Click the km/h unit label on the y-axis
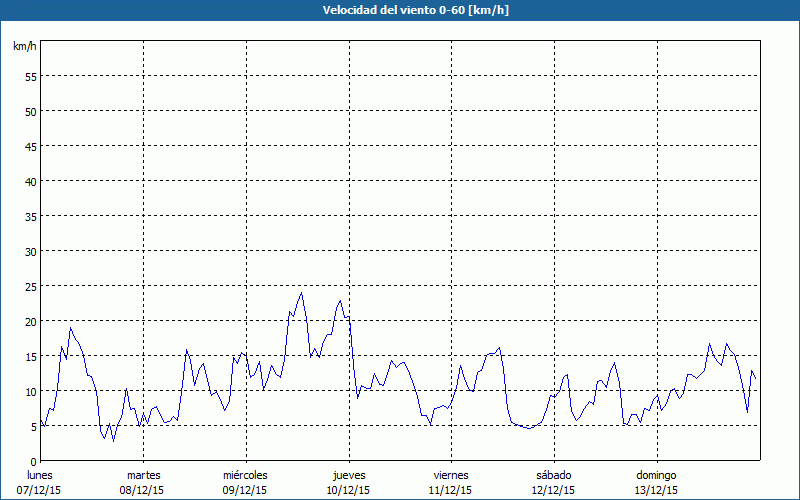Screen dimensions: 800x500 pyautogui.click(x=25, y=46)
